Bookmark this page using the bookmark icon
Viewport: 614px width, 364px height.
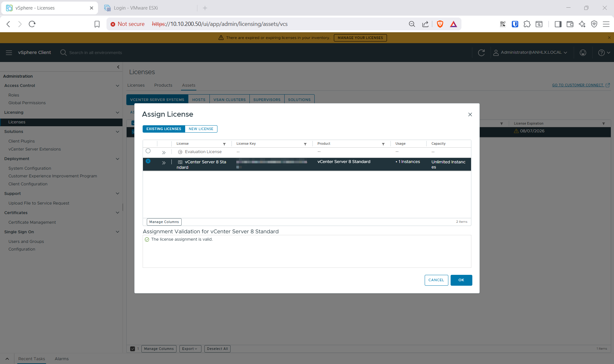coord(97,24)
